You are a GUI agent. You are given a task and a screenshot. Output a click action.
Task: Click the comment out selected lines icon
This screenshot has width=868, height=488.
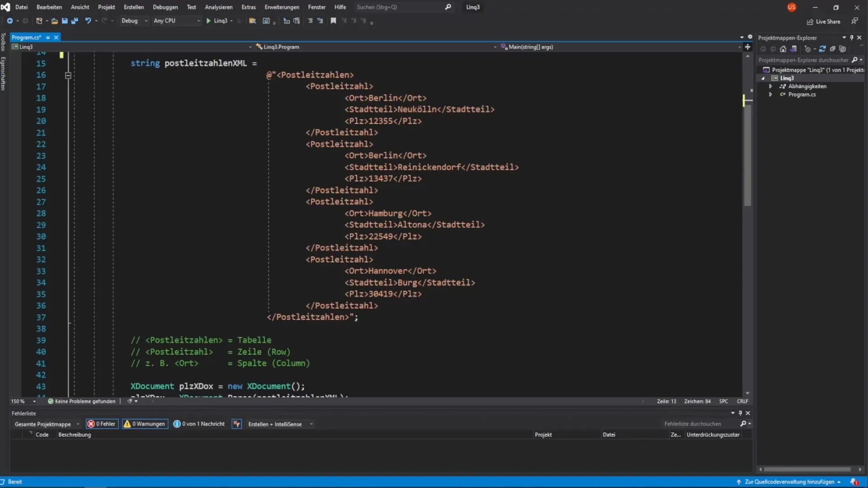tap(310, 21)
